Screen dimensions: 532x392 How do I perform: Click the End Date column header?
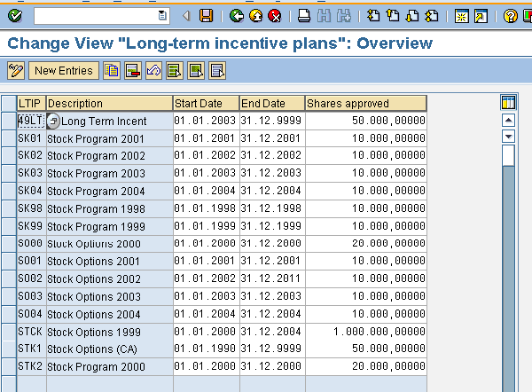[272, 103]
